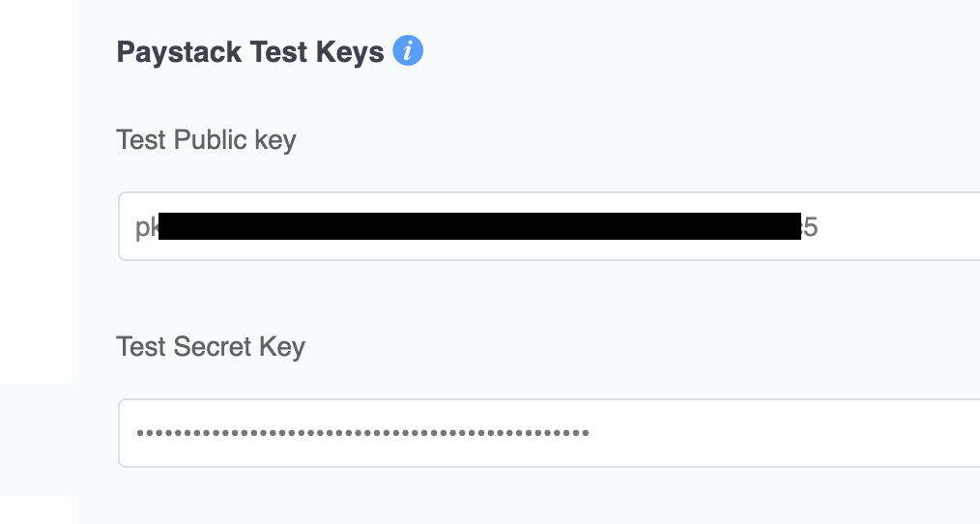Click empty space right of the secret key dots
Viewport: 980px width, 524px height.
coord(781,433)
